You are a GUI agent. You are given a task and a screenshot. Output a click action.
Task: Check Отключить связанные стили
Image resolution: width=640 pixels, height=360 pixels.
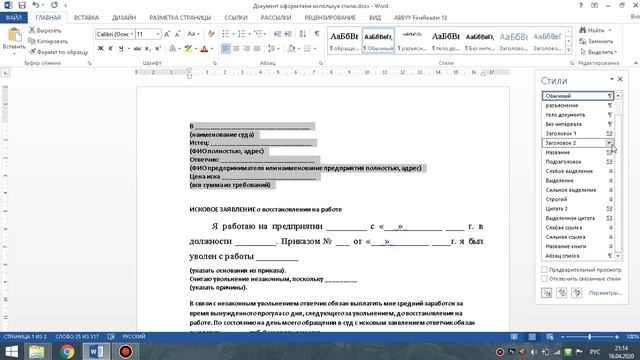click(544, 279)
